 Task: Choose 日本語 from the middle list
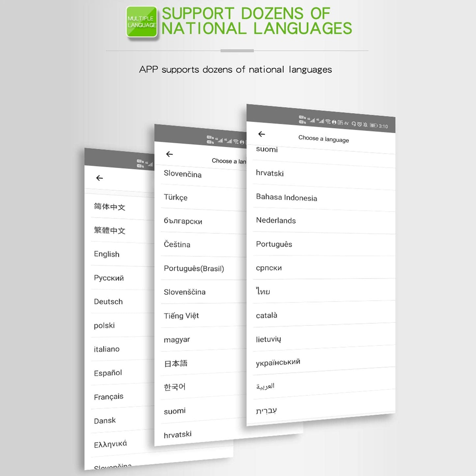(x=176, y=363)
